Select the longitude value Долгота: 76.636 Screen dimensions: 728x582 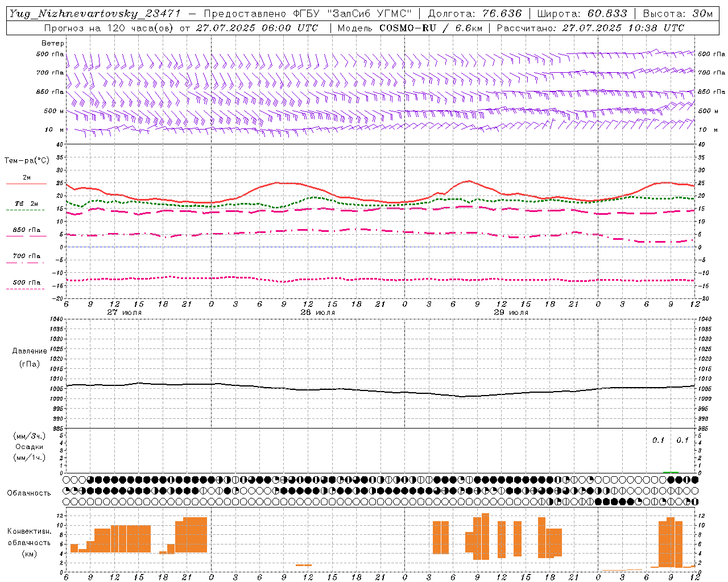[x=474, y=14]
